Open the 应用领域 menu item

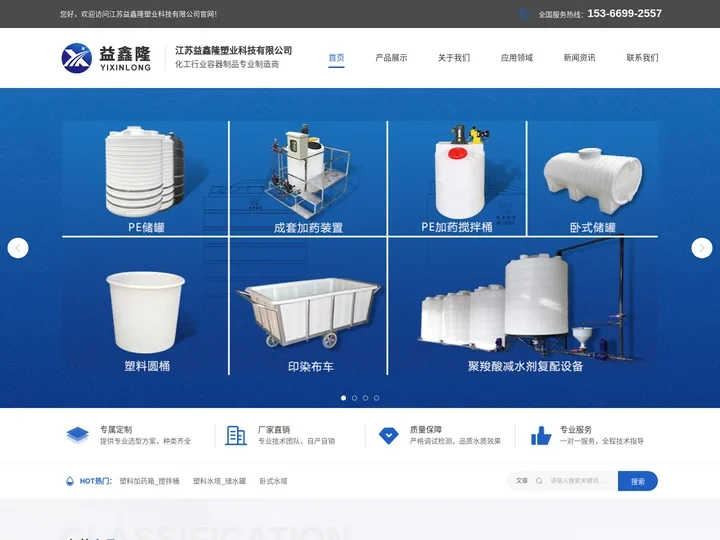pyautogui.click(x=517, y=58)
